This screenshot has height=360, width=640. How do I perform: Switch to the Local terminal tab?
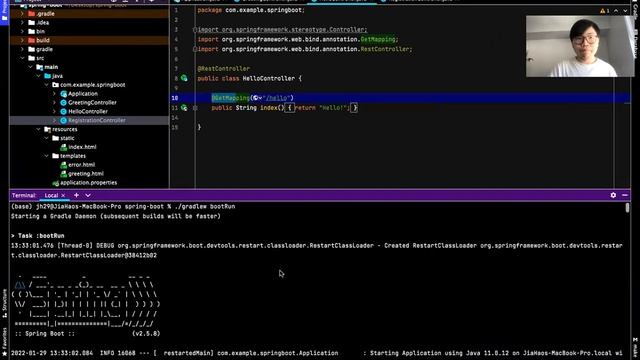[x=51, y=196]
